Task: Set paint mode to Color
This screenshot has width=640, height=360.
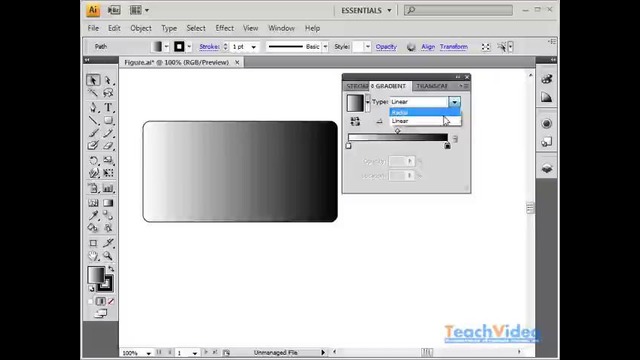Action: click(91, 302)
